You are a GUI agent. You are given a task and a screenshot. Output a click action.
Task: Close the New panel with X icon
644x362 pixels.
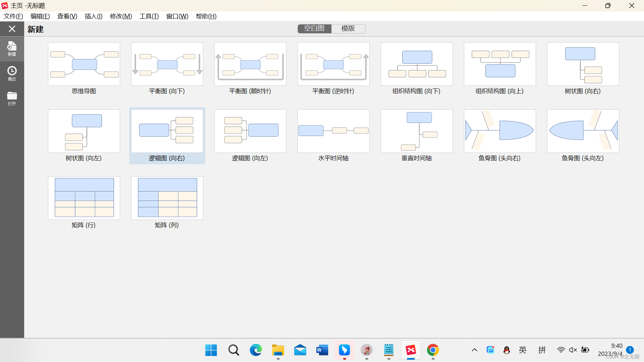[x=12, y=29]
